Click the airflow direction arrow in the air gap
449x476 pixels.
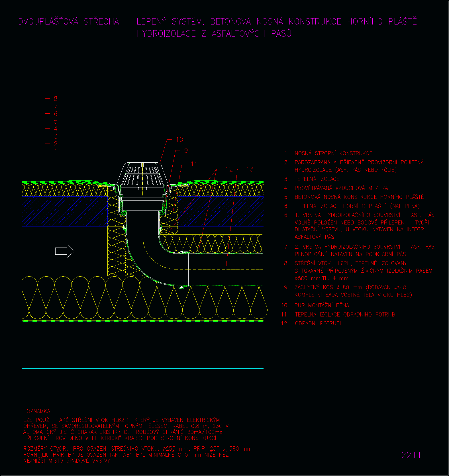point(65,251)
